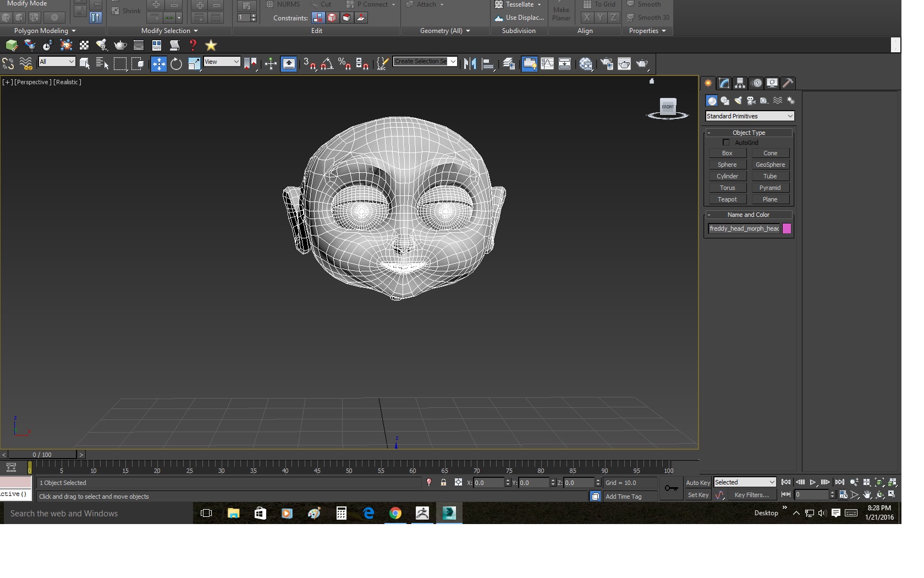Click the magenta object color swatch
This screenshot has width=924, height=578.
(787, 228)
